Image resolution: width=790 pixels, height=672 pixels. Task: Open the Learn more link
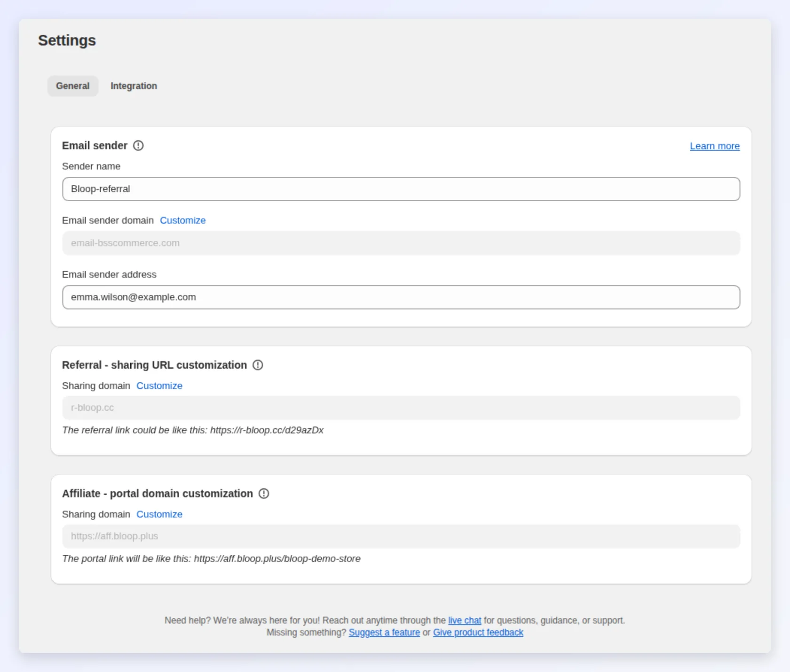pyautogui.click(x=715, y=146)
